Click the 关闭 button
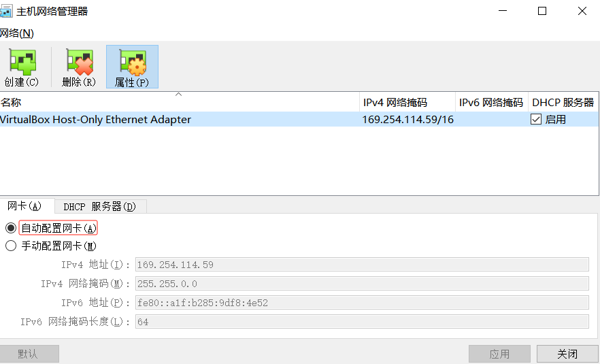This screenshot has height=364, width=600. [567, 354]
